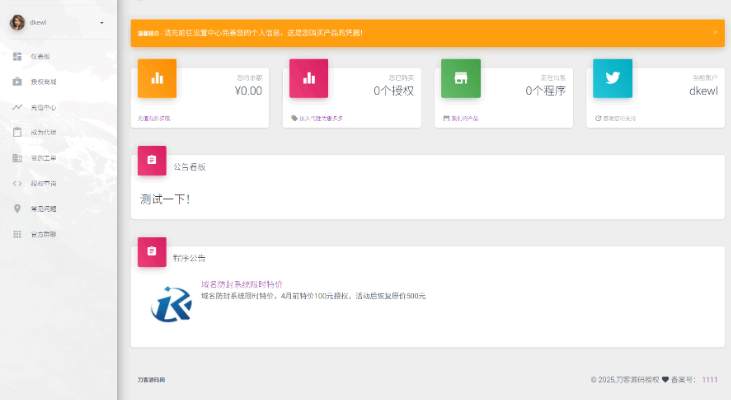This screenshot has height=400, width=731.
Task: Click the dkewl account name in card
Action: (703, 91)
